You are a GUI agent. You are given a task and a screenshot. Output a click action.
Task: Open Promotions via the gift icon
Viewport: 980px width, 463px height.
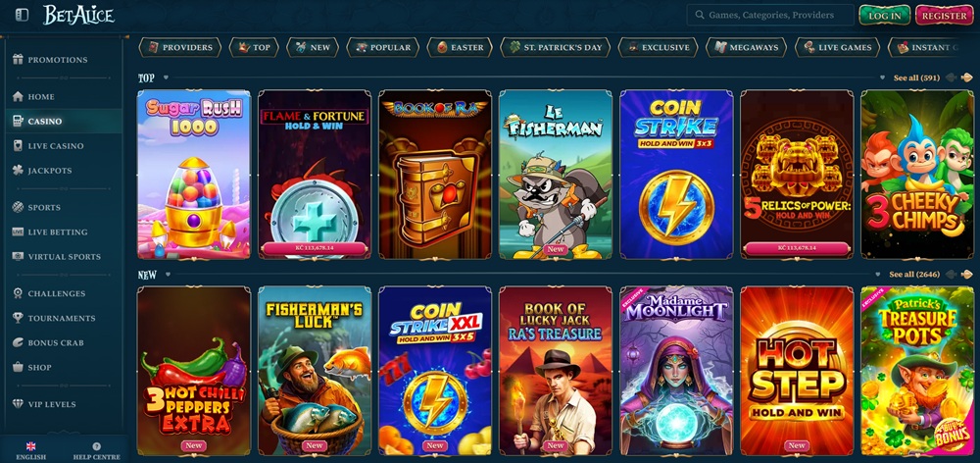click(18, 60)
